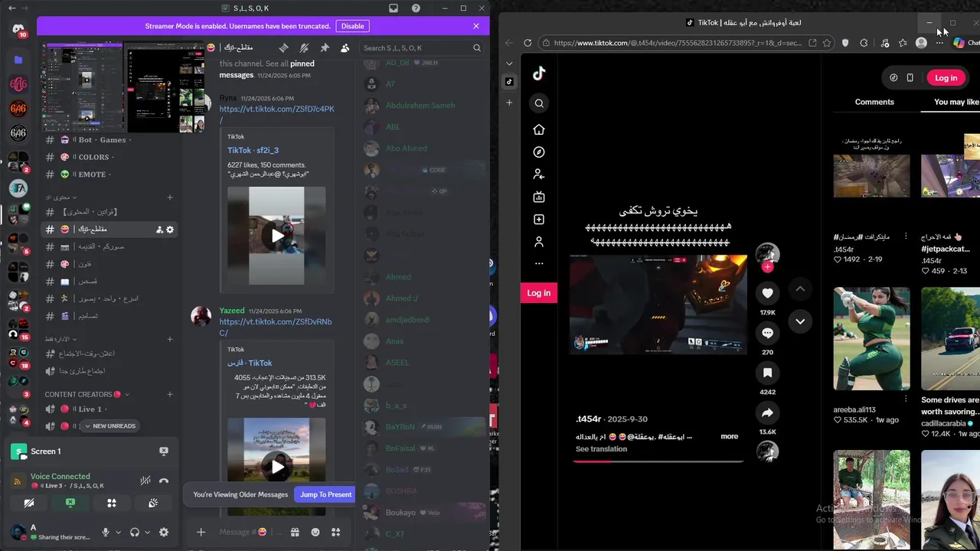The image size is (980, 551).
Task: Open browser Settings and more menu
Action: (939, 43)
